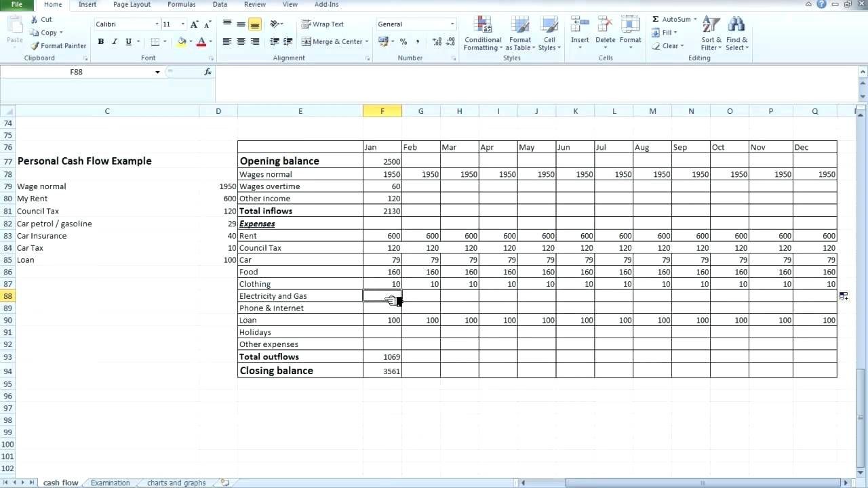Click the Find & Select button
Viewport: 868px width, 488px height.
tap(736, 34)
